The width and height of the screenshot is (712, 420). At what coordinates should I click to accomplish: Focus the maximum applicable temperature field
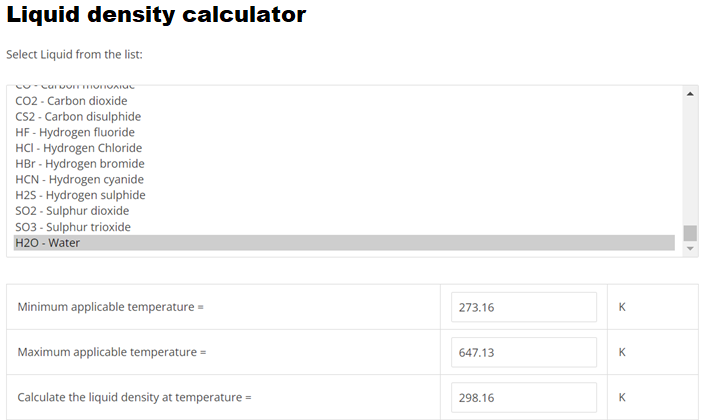click(524, 352)
